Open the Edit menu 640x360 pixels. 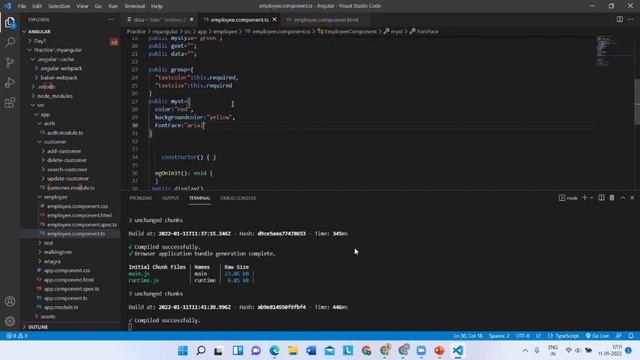[x=37, y=6]
